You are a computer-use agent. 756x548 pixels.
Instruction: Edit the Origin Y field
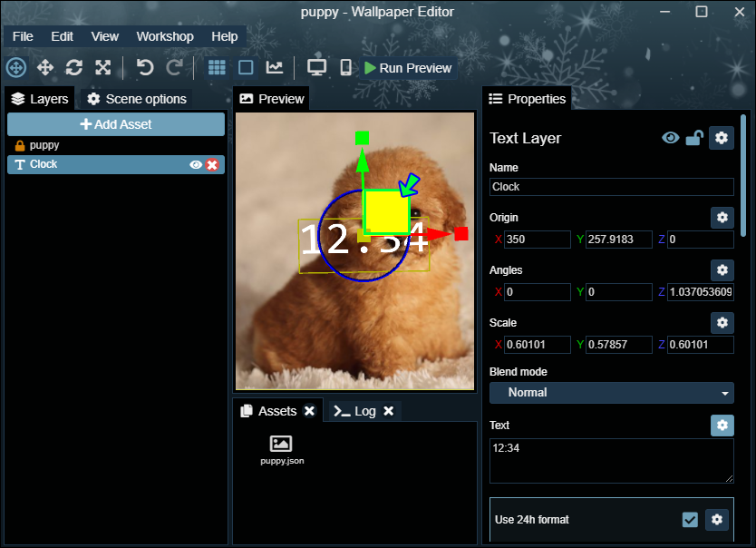click(618, 240)
